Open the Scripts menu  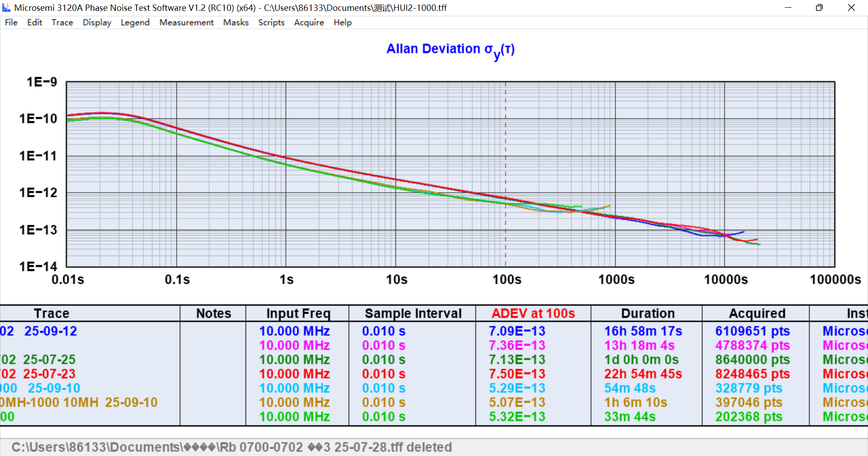pos(271,23)
